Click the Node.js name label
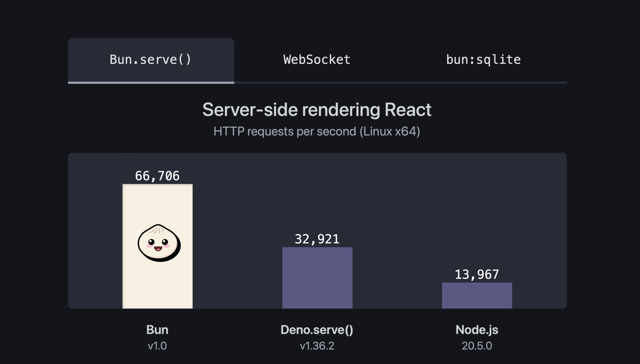The image size is (640, 364). coord(477,330)
